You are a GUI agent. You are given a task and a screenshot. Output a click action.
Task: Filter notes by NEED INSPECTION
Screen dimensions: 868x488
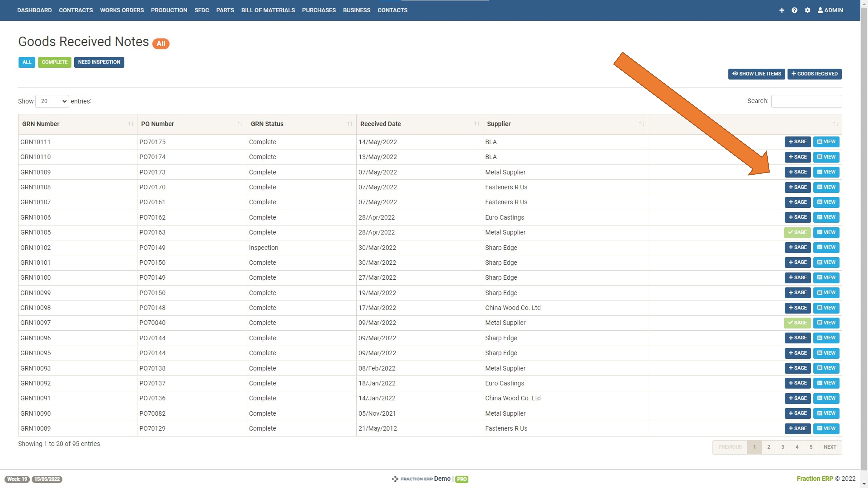click(99, 62)
